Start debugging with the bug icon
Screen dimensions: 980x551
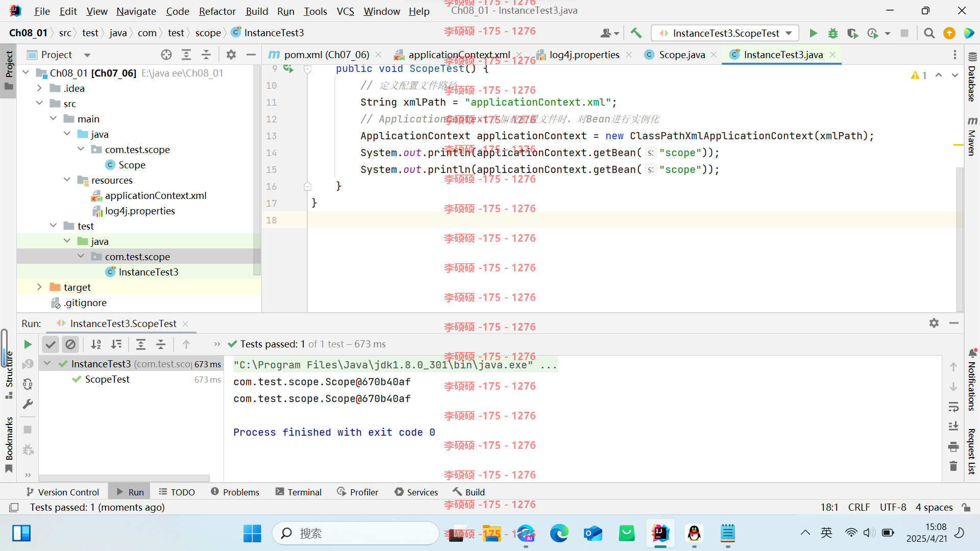coord(833,33)
